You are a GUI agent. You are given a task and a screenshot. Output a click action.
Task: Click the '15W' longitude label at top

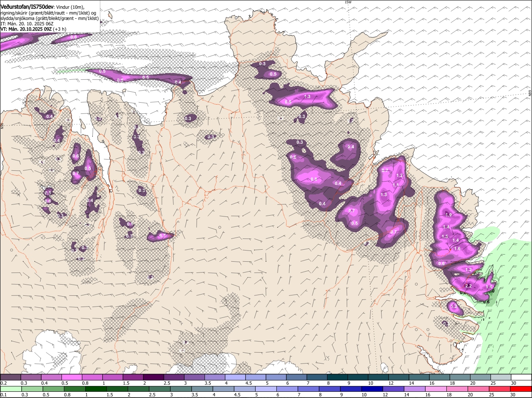tap(348, 2)
